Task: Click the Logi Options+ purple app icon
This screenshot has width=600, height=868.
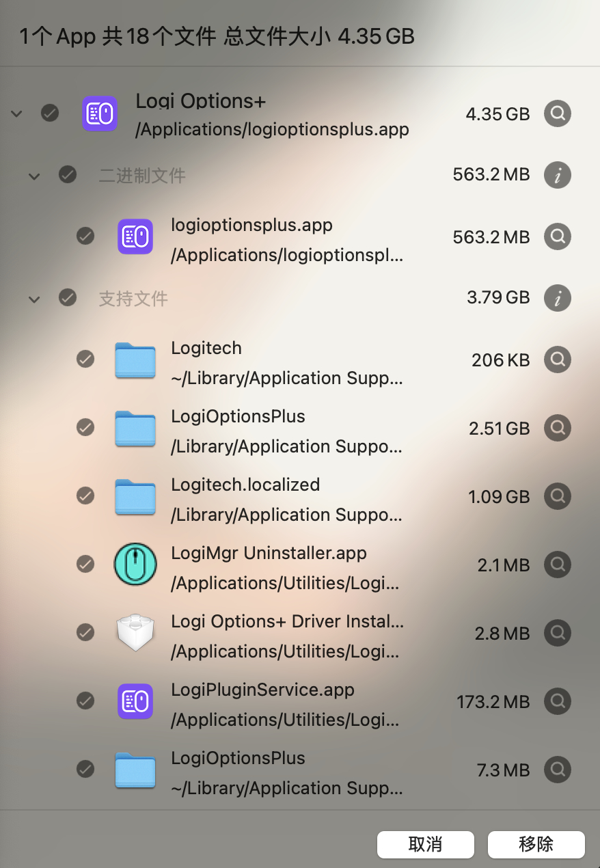Action: coord(100,113)
